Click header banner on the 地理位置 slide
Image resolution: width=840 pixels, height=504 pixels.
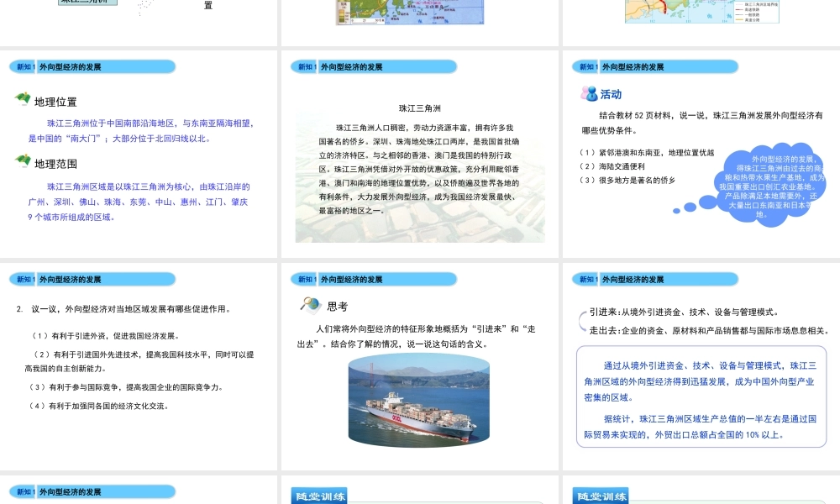(92, 67)
